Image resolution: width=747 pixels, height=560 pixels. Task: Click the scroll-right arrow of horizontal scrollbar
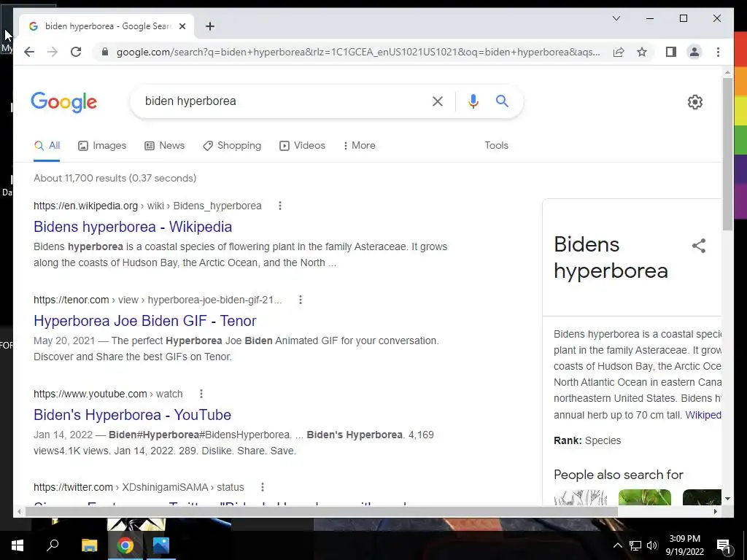pos(715,511)
